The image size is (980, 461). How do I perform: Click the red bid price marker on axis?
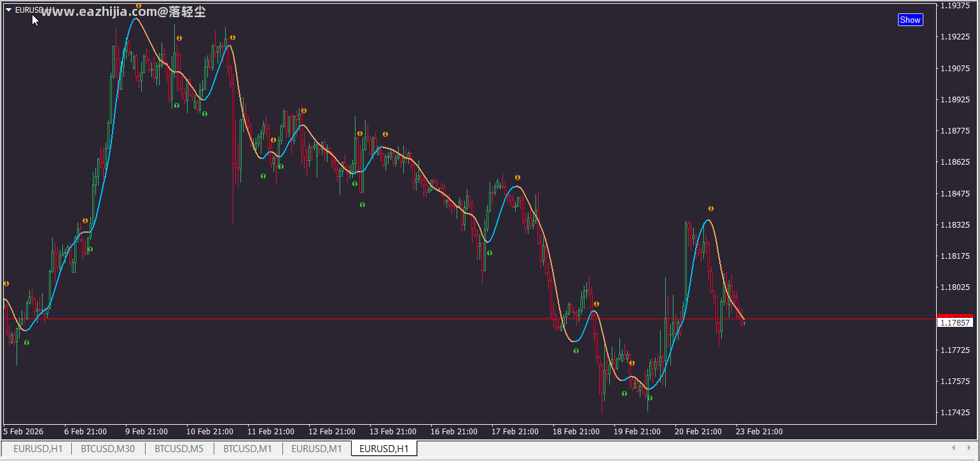point(955,316)
